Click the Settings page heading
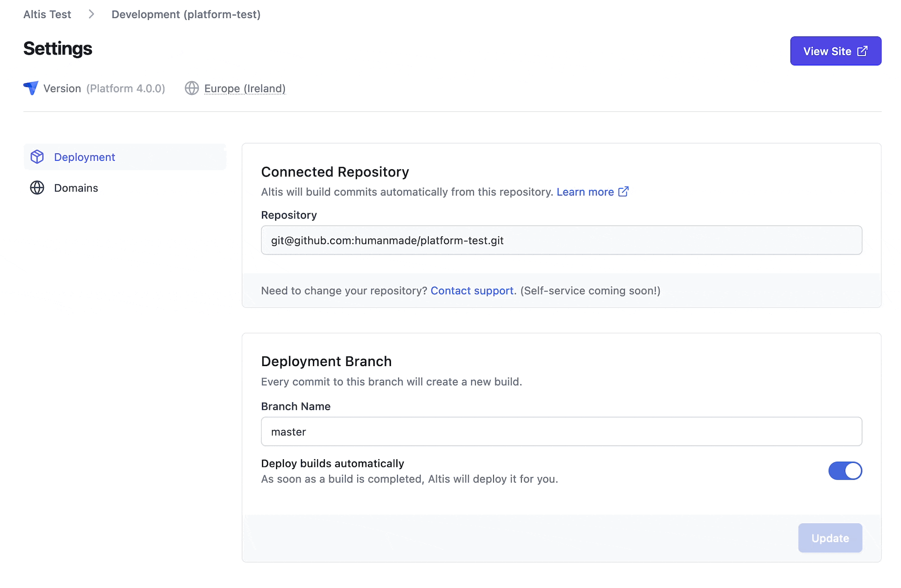This screenshot has height=588, width=901. click(58, 48)
